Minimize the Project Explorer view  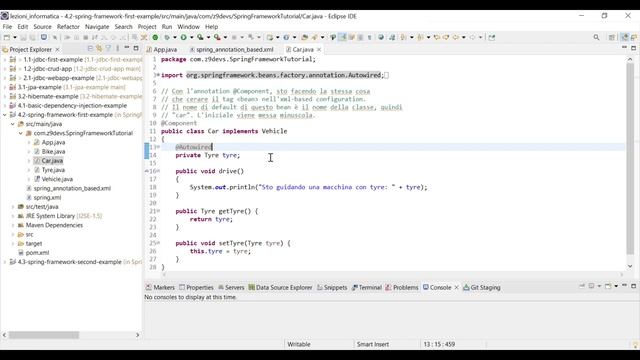click(x=127, y=48)
